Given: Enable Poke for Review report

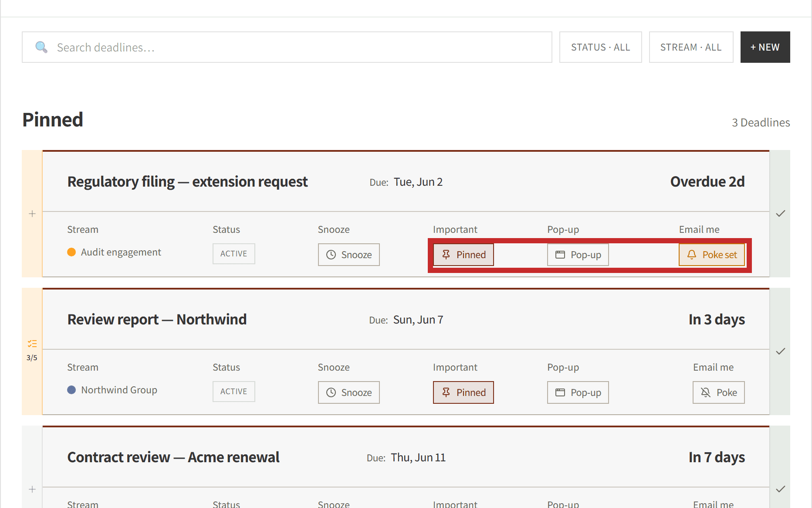Looking at the screenshot, I should (718, 392).
